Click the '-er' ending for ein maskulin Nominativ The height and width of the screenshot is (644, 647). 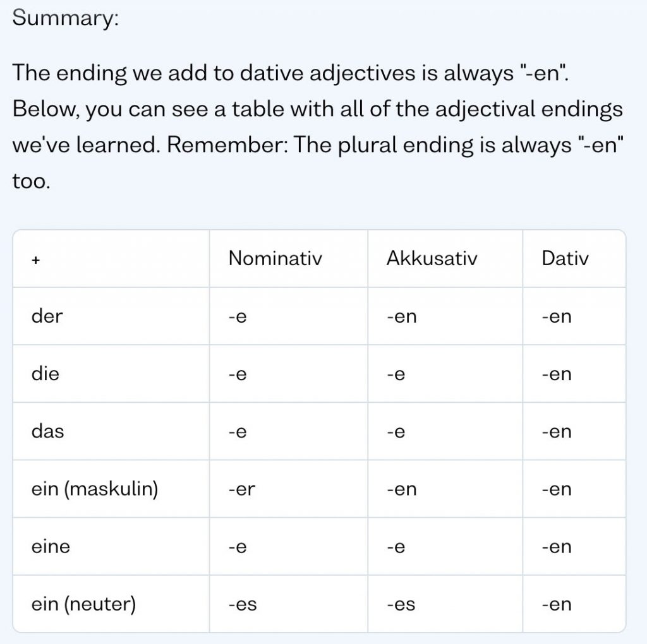pos(242,489)
